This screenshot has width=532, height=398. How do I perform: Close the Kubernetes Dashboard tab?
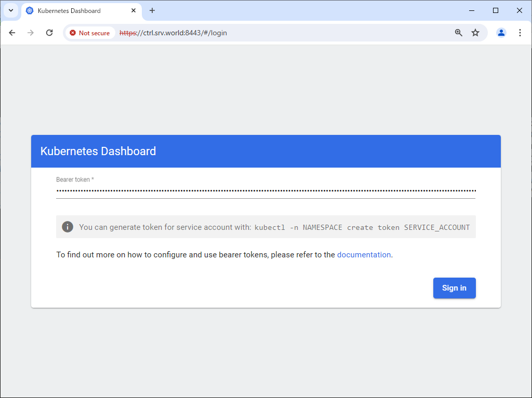point(134,10)
